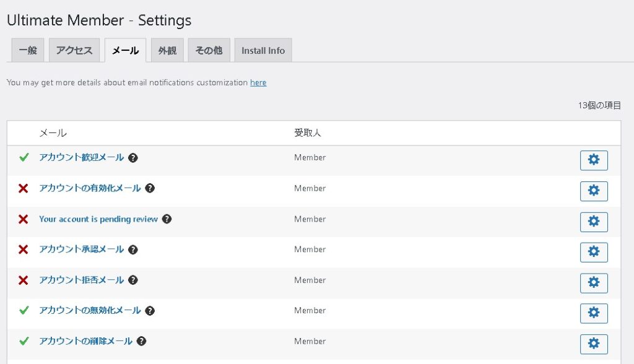Switch to the 一般 tab
The height and width of the screenshot is (364, 634).
coord(28,51)
